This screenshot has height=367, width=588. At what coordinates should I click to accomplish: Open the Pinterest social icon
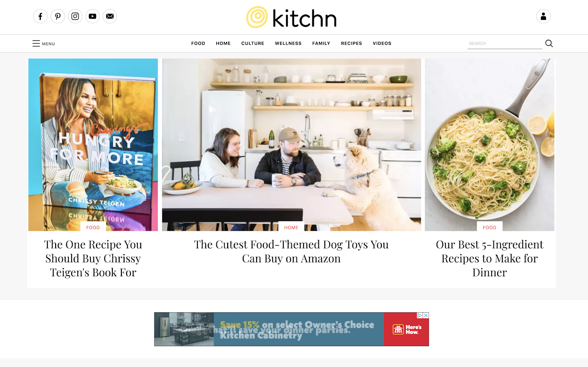(x=58, y=16)
